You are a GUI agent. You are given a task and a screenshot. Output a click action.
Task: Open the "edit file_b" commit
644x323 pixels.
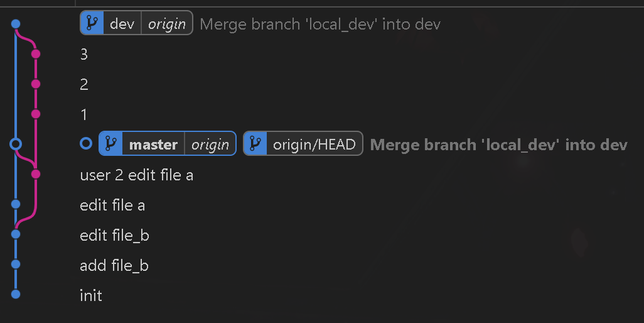(x=114, y=235)
